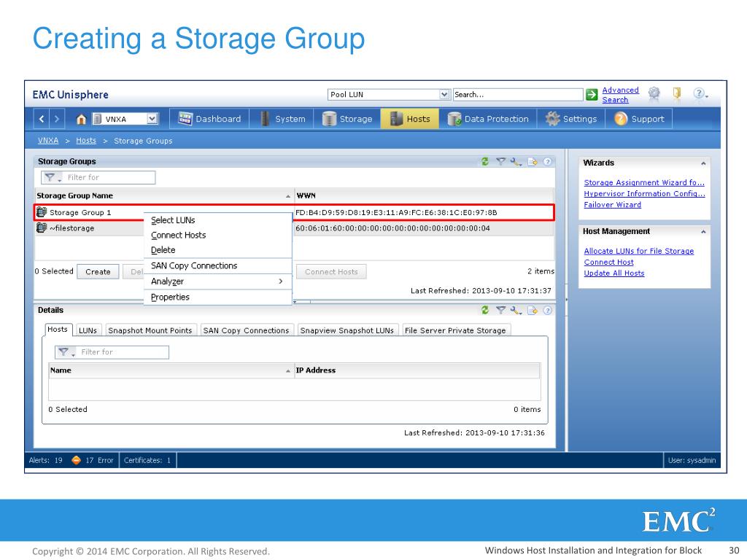This screenshot has width=747, height=560.
Task: Open the filter icon in Details toolbar
Action: (x=500, y=311)
